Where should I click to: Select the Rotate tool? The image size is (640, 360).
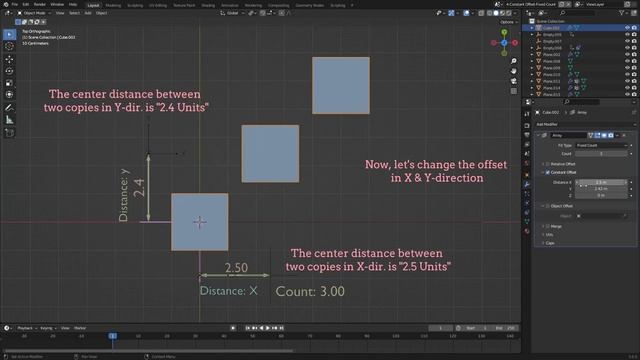click(x=9, y=71)
